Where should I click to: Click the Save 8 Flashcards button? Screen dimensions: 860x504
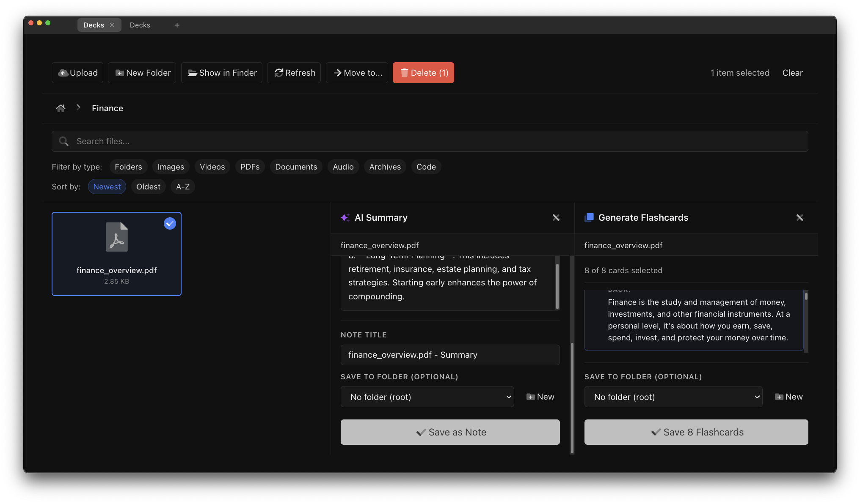coord(696,432)
